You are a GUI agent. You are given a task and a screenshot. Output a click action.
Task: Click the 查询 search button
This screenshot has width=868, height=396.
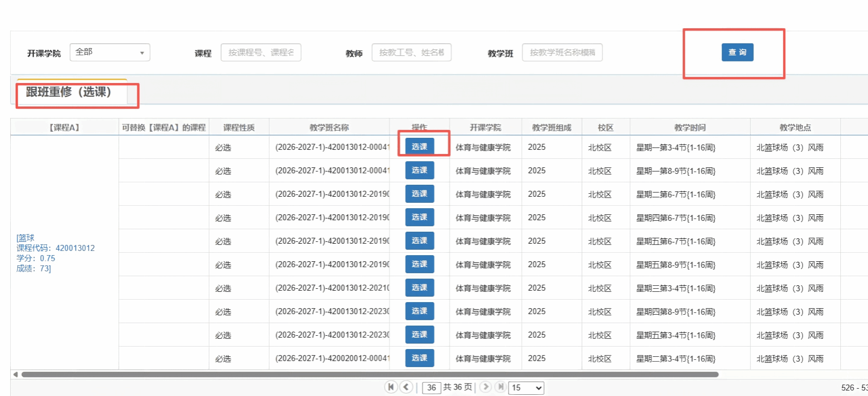pos(737,52)
